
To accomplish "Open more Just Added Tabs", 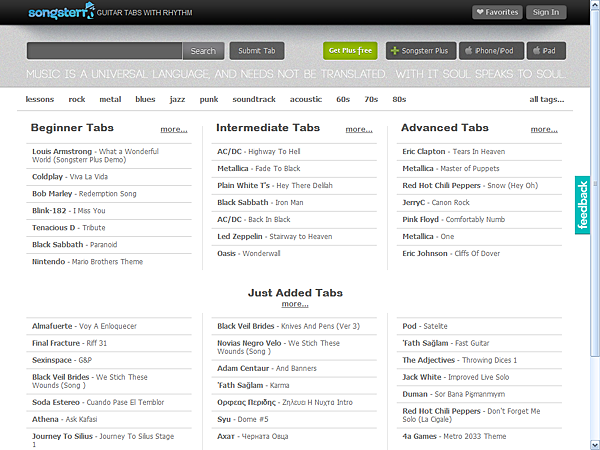I will pyautogui.click(x=295, y=304).
